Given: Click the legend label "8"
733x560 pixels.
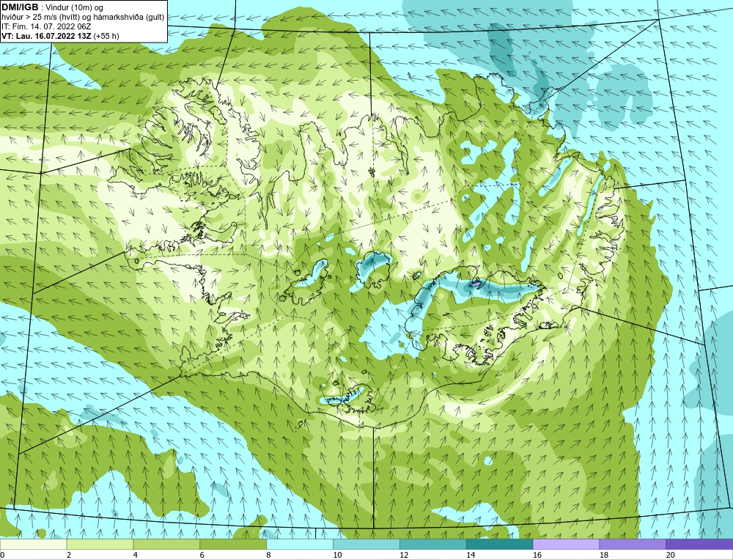Looking at the screenshot, I should coord(269,555).
